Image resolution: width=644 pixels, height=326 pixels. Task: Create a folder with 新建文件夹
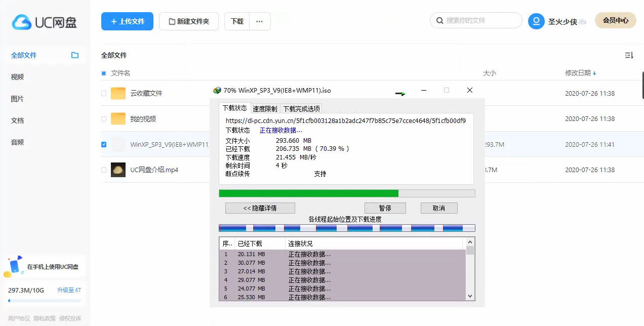tap(189, 21)
